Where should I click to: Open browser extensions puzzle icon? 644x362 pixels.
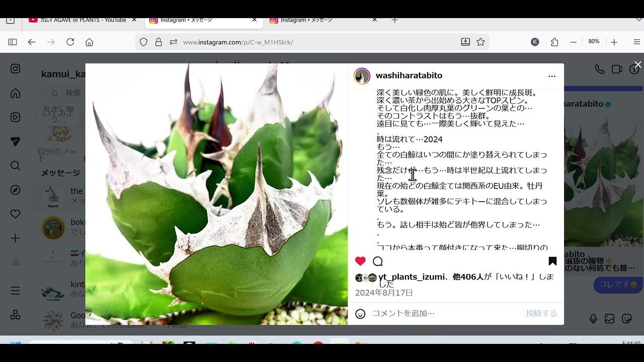[x=554, y=42]
